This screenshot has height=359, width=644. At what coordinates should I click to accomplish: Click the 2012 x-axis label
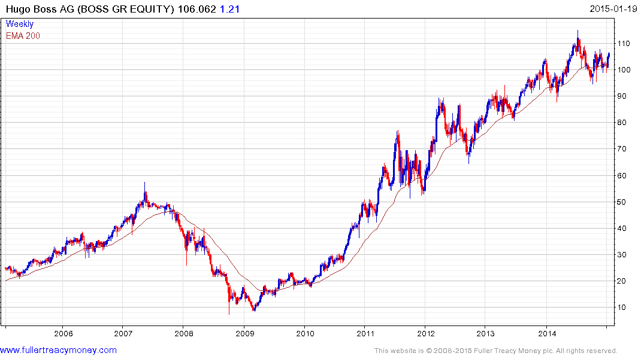tap(426, 333)
